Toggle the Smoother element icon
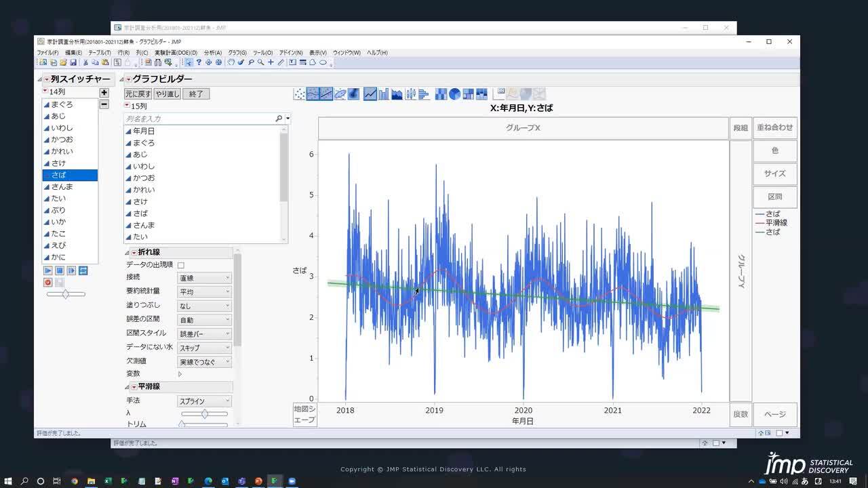 click(x=313, y=94)
